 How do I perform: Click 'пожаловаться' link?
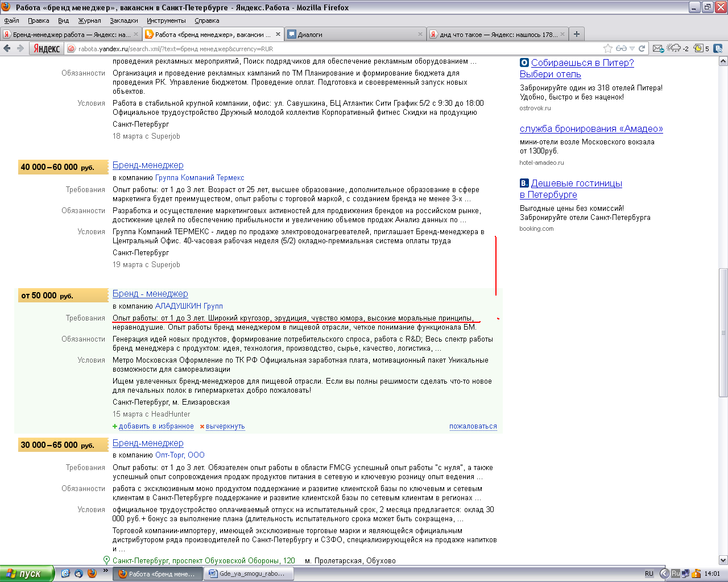pyautogui.click(x=473, y=426)
